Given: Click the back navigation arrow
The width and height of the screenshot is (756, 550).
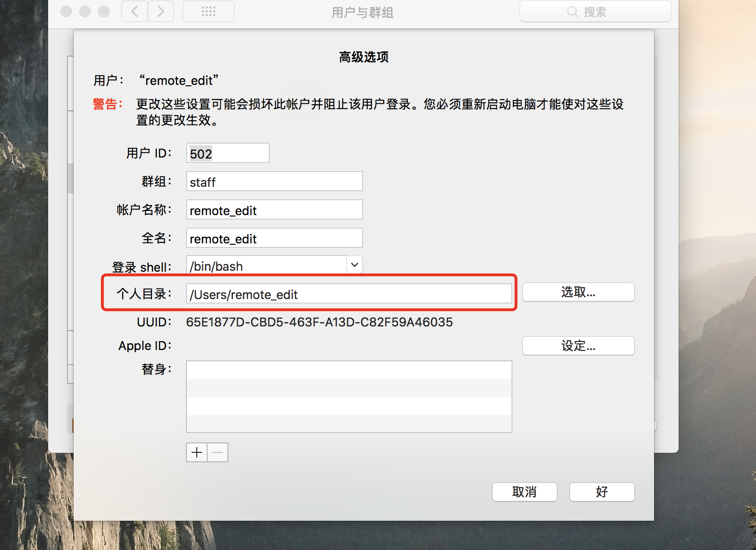Looking at the screenshot, I should pos(134,11).
